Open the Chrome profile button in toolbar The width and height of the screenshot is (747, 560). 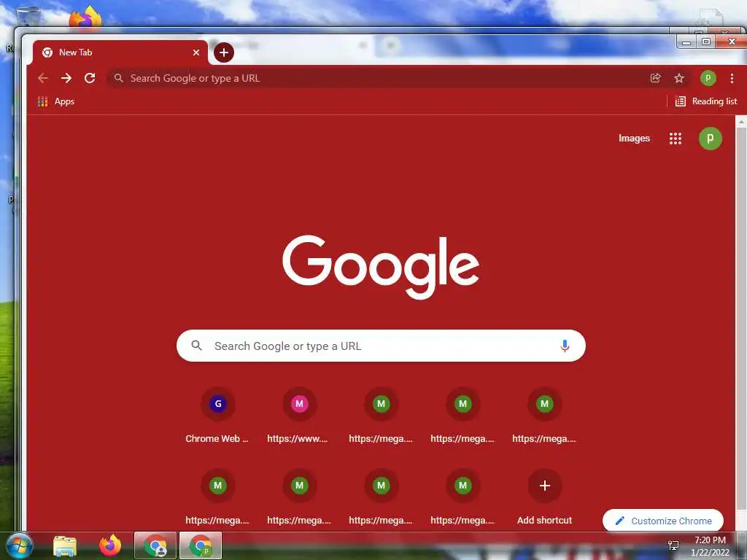pos(708,78)
